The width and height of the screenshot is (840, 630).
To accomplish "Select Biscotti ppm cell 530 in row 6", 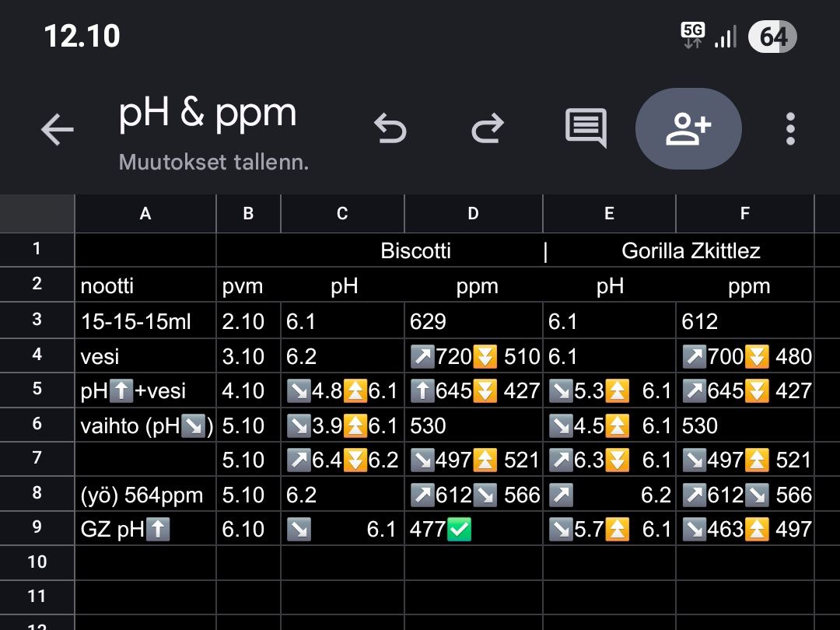I will (473, 425).
